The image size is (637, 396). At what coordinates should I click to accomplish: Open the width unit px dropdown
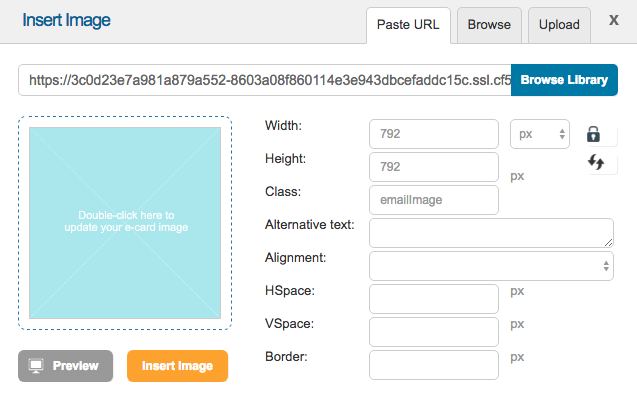540,134
